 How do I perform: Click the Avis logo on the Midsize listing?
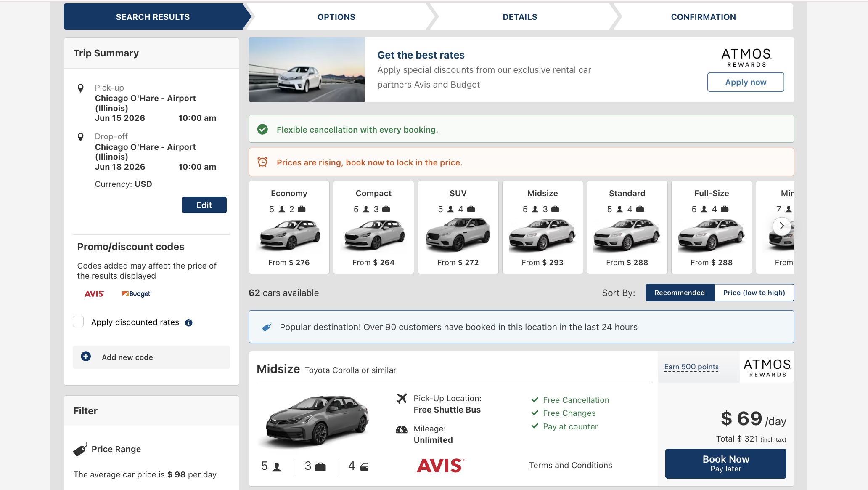(x=441, y=466)
